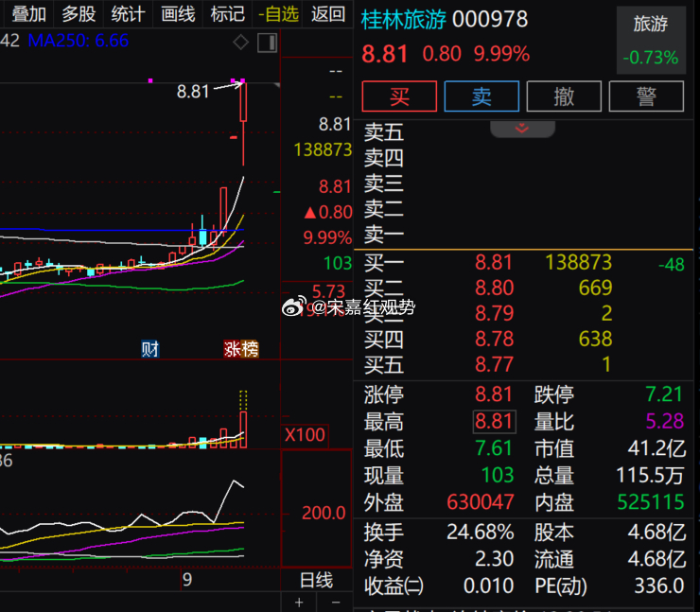Open the 旅游 sector box
Image resolution: width=700 pixels, height=612 pixels.
coord(651,40)
